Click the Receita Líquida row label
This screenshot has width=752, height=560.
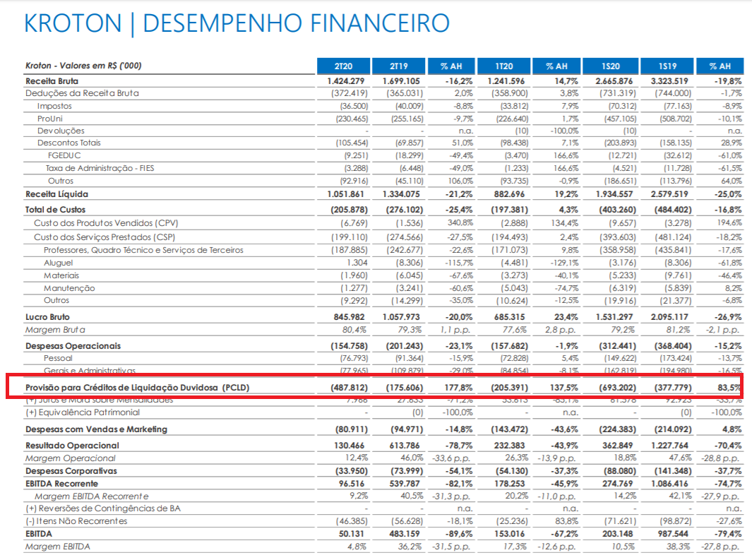(56, 193)
